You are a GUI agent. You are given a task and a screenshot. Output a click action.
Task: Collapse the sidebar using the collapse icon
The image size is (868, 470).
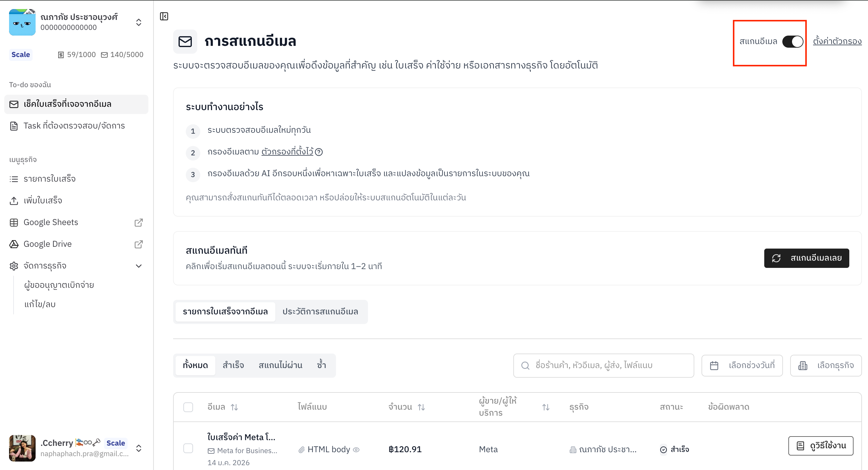[x=164, y=16]
